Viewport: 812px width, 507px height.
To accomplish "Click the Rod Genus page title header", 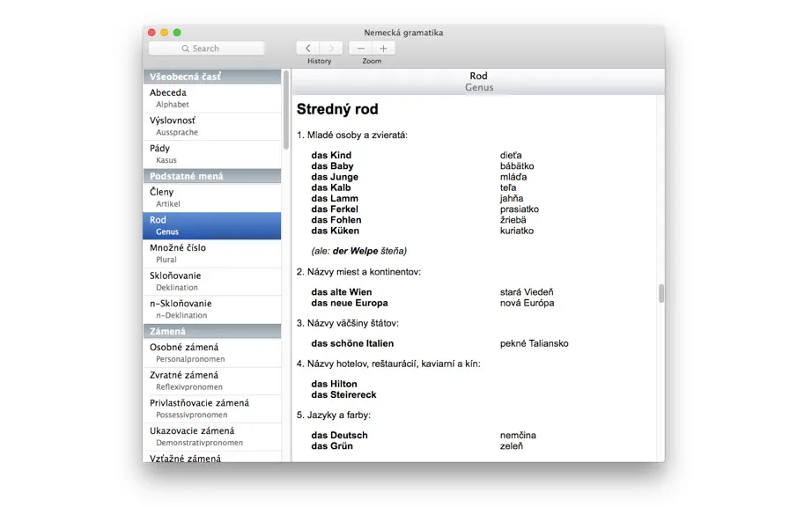I will tap(478, 81).
